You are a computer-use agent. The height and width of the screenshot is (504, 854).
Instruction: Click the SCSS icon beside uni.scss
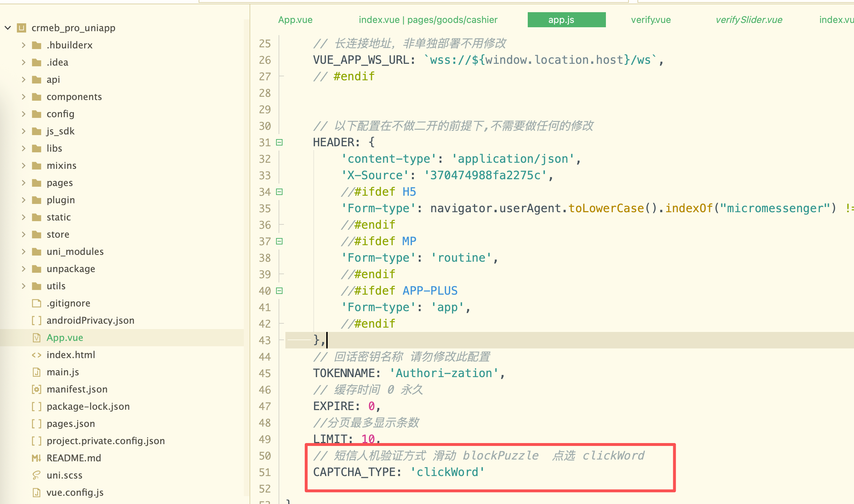coord(37,475)
